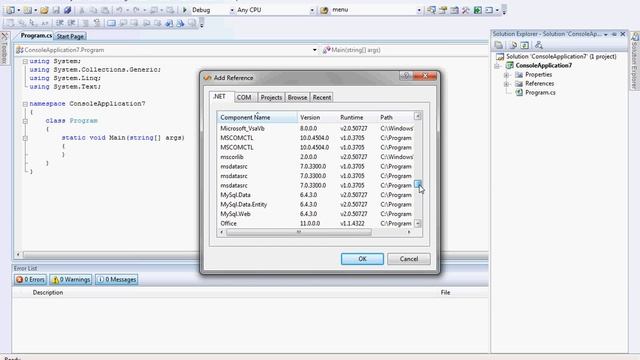Open the ConsoleApplication7.Program class dropdown
The width and height of the screenshot is (640, 360).
click(x=314, y=50)
